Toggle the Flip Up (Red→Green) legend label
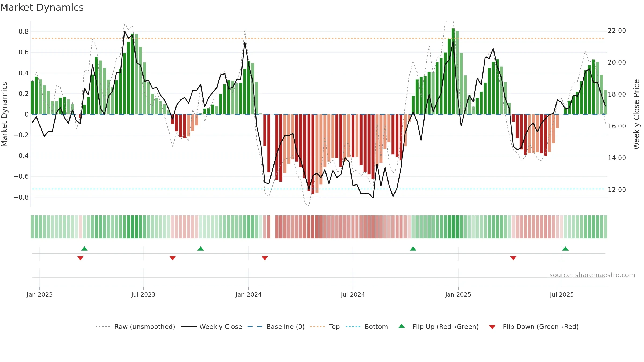Screen dimensions: 644x362 pos(445,327)
